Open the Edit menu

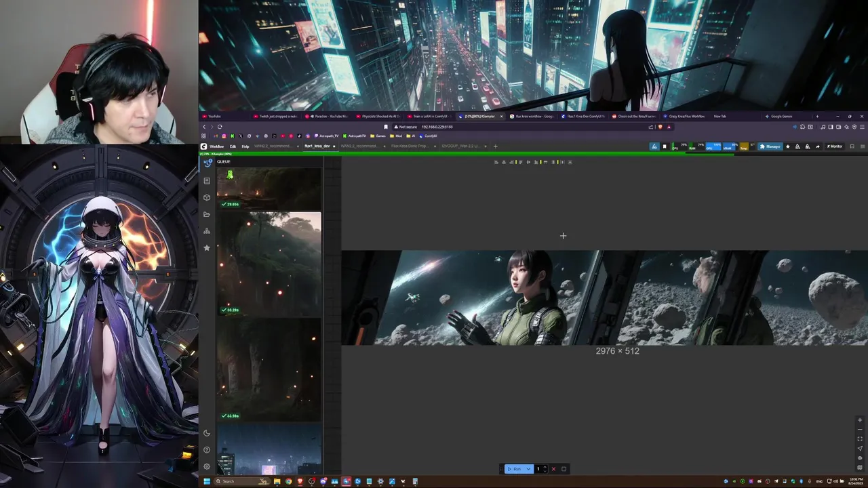point(233,146)
